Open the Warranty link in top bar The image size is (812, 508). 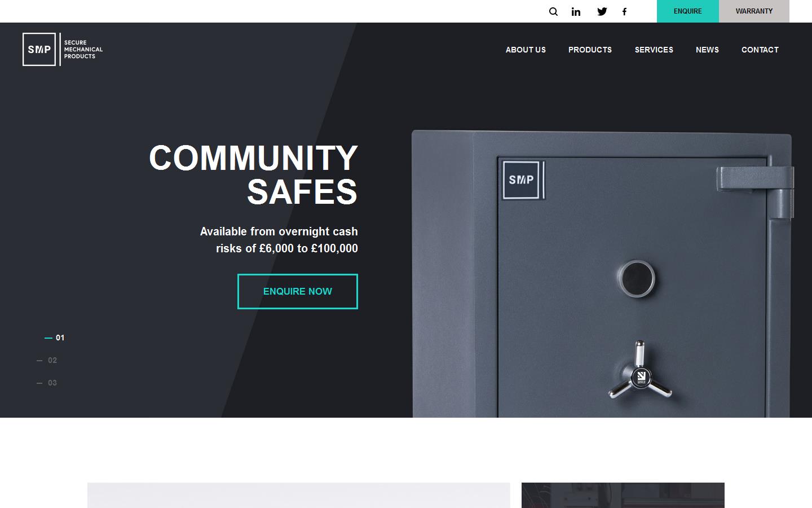(754, 11)
